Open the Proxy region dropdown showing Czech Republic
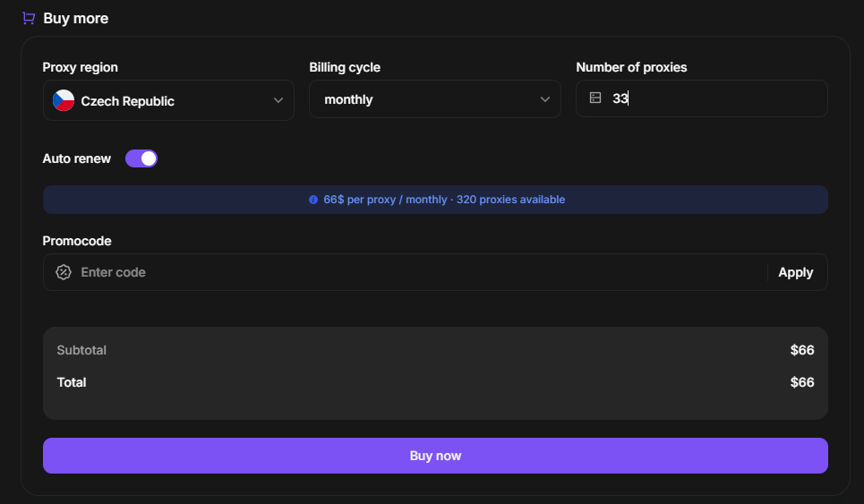Image resolution: width=864 pixels, height=504 pixels. [168, 100]
